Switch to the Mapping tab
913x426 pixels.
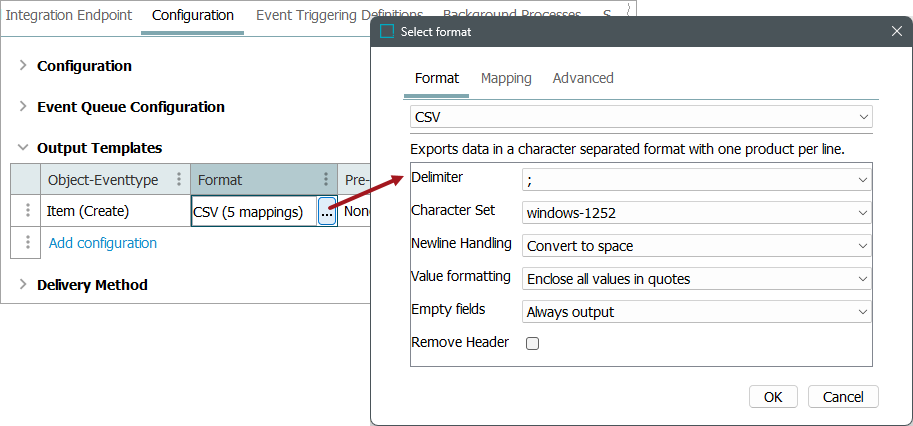(x=506, y=78)
